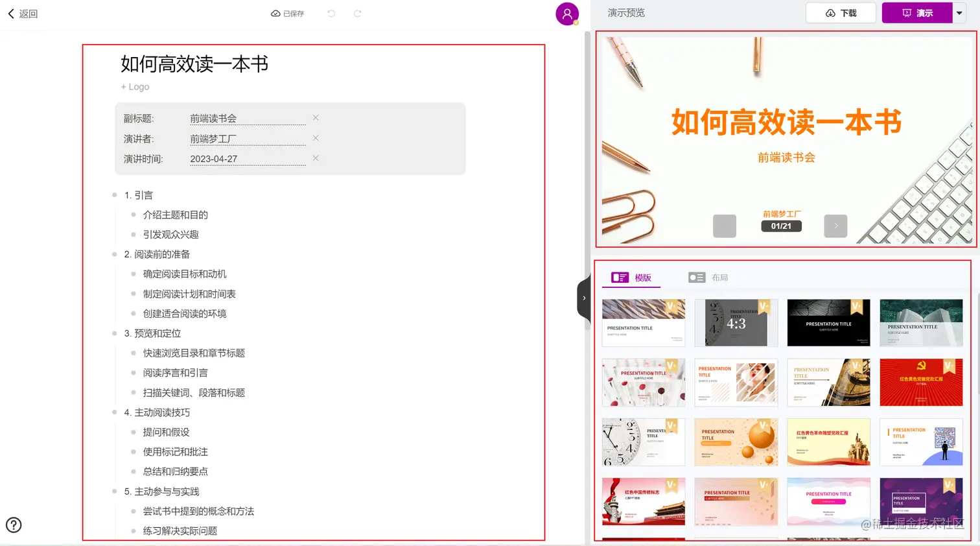Click the outline item 引发观众兴趣
980x546 pixels.
pos(171,235)
